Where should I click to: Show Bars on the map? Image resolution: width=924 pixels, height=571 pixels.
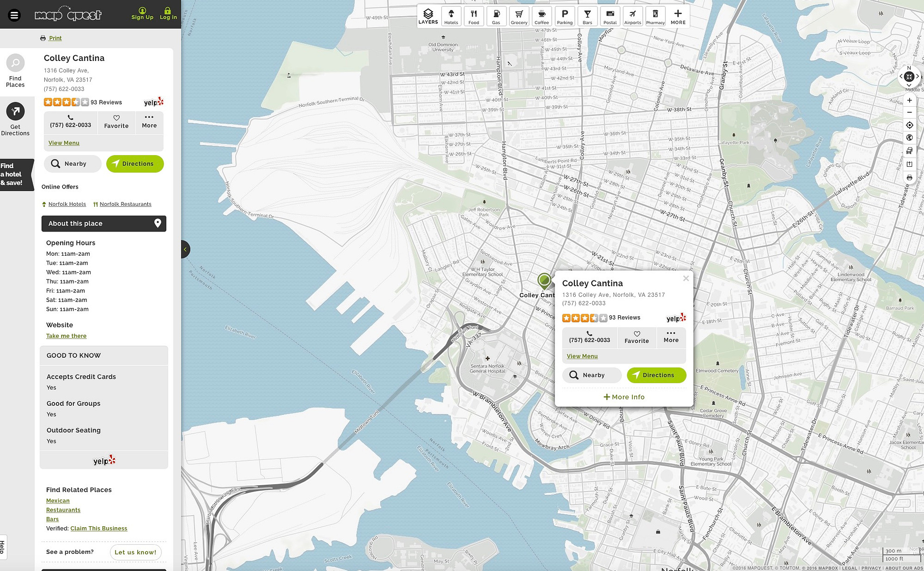[x=588, y=16]
